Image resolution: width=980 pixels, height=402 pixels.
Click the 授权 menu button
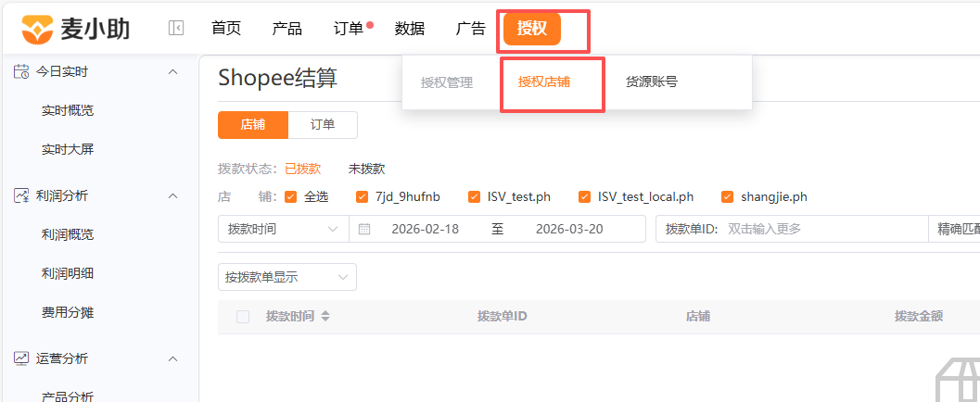pyautogui.click(x=532, y=29)
